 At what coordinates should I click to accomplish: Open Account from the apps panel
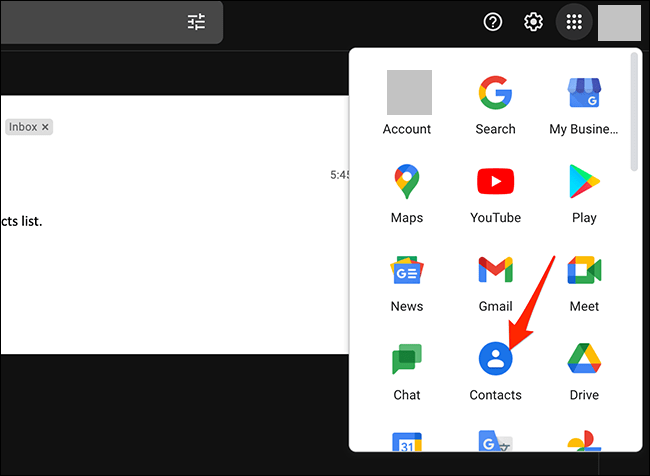(x=407, y=103)
